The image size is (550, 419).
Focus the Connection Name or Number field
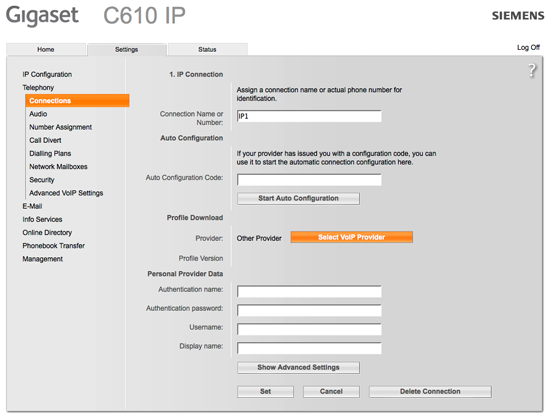tap(309, 116)
